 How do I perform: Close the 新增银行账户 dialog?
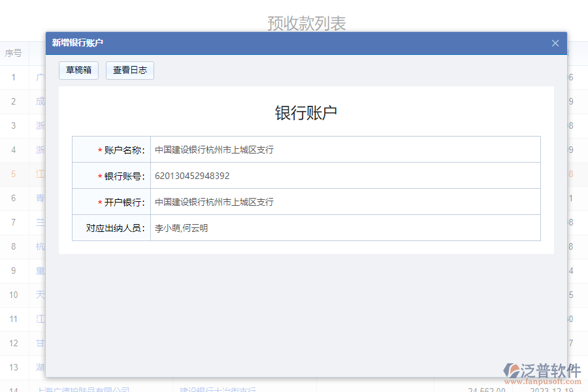click(x=555, y=43)
